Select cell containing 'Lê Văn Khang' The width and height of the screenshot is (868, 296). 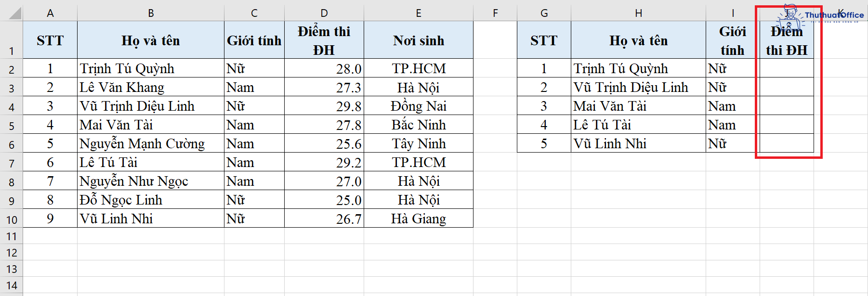pos(151,88)
